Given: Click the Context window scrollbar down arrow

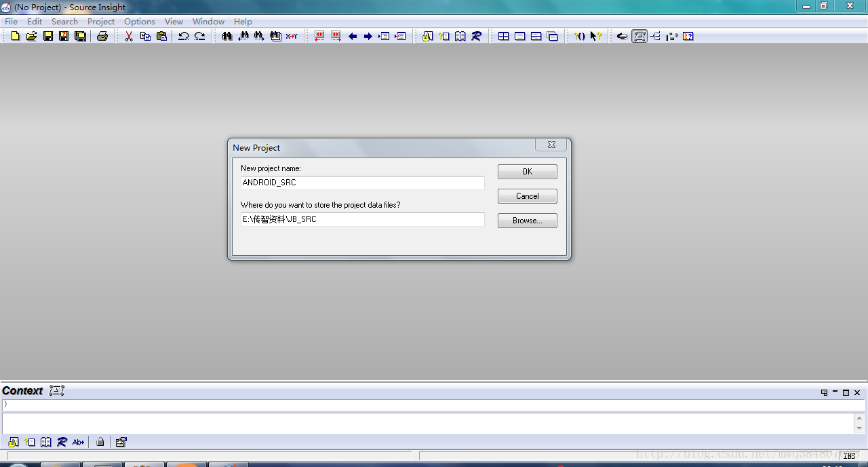Looking at the screenshot, I should pyautogui.click(x=860, y=428).
